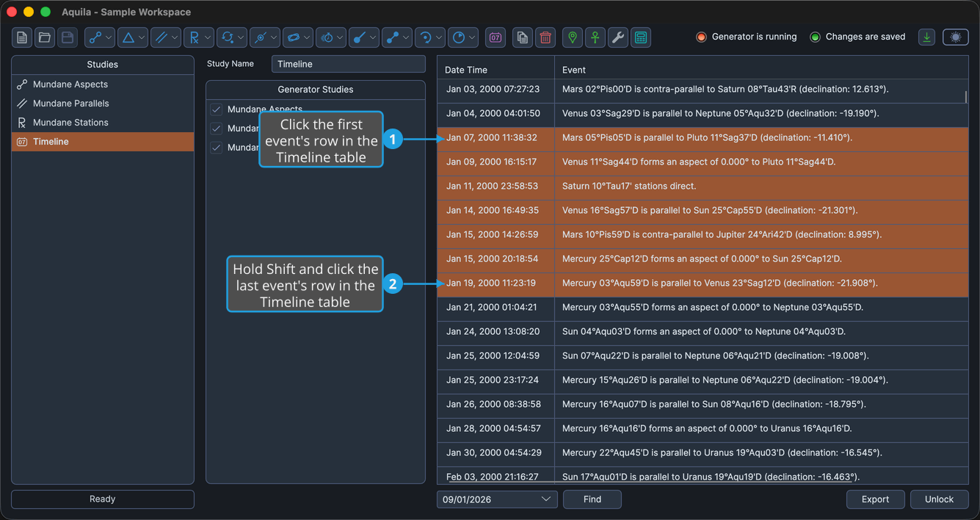The image size is (980, 520).
Task: Open the 09/01/2026 date dropdown
Action: click(x=497, y=499)
